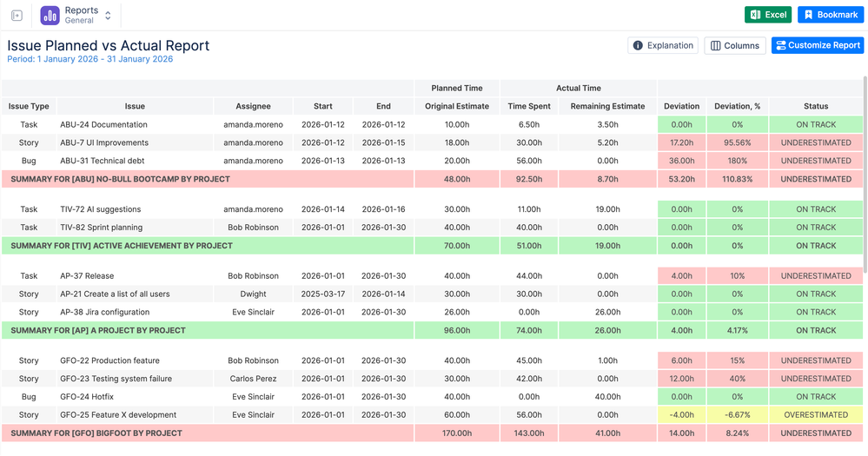Select issue GFO-22 Production feature

coord(109,360)
